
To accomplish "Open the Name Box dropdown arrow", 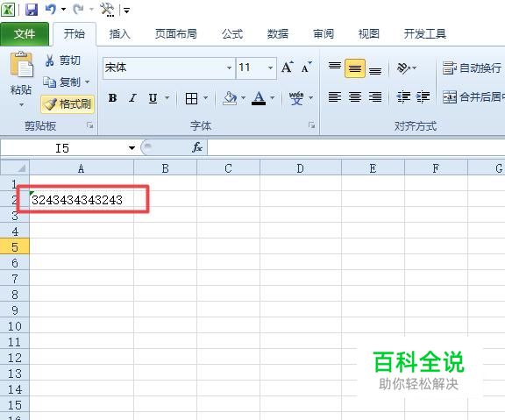I will coord(132,148).
